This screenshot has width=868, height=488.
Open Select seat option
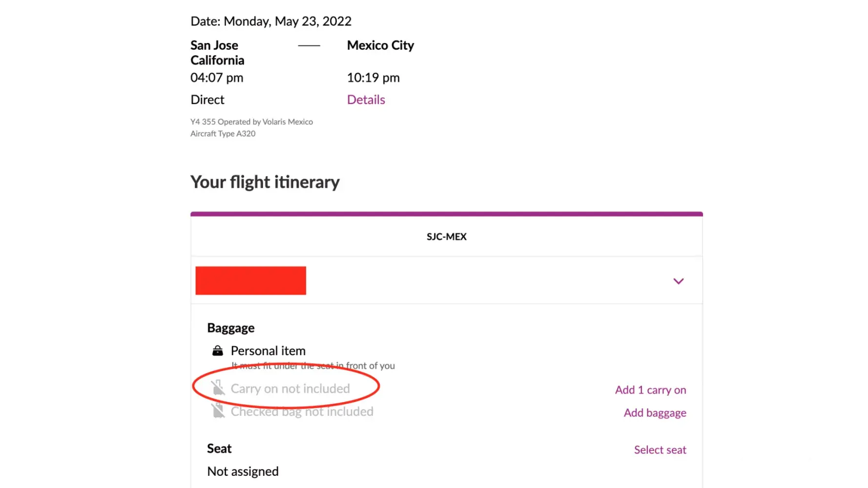pos(660,450)
